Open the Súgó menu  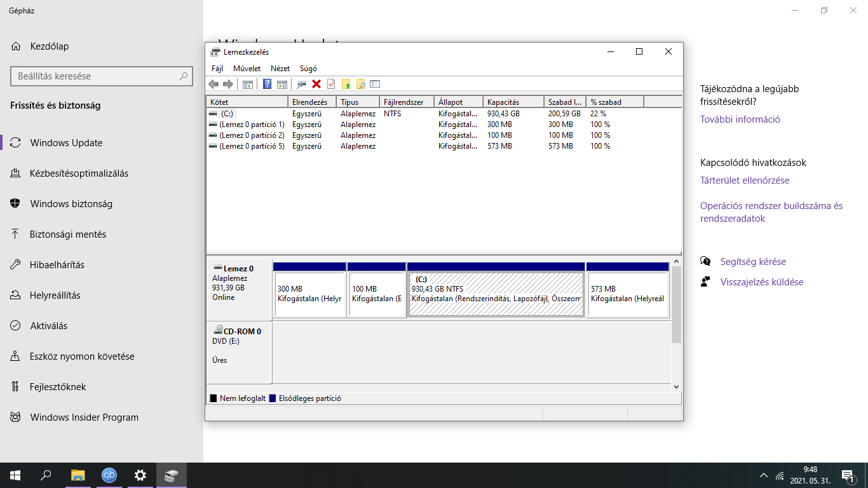point(308,69)
